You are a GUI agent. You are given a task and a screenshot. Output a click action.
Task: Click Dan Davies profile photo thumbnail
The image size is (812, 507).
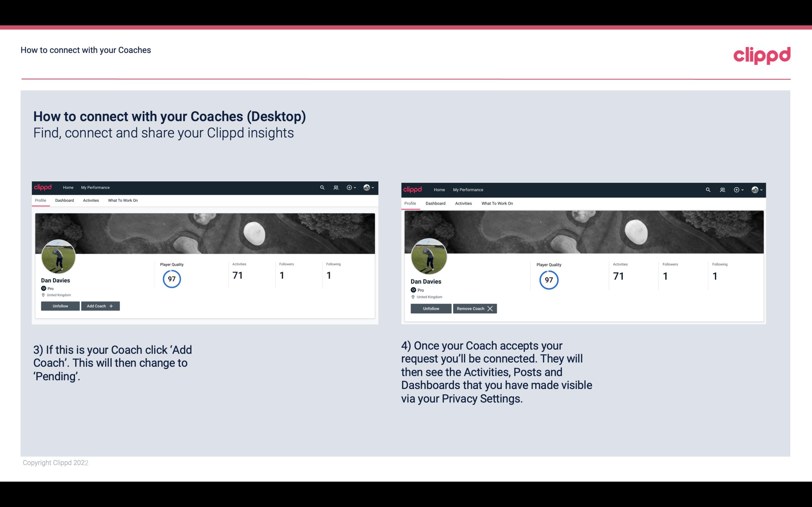pyautogui.click(x=59, y=255)
